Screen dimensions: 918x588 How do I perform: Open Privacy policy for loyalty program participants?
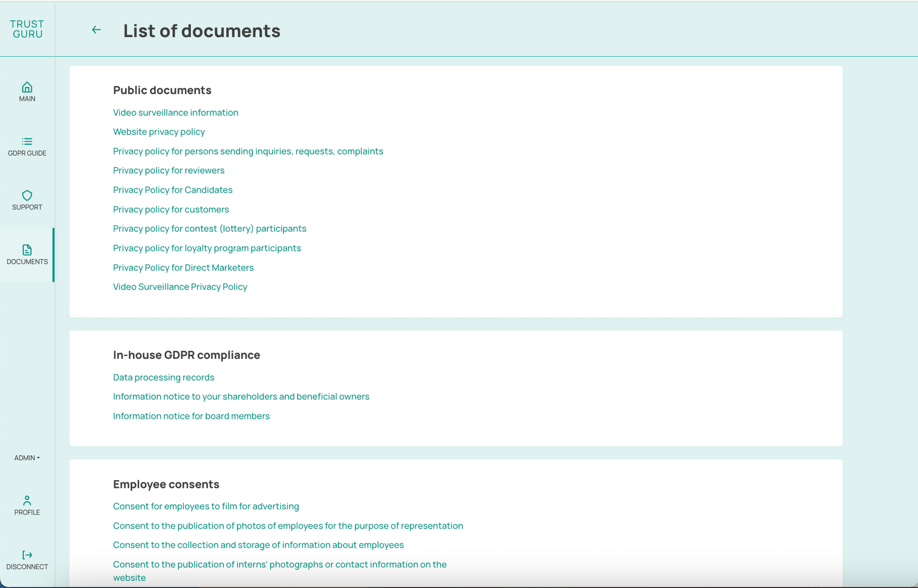click(207, 248)
